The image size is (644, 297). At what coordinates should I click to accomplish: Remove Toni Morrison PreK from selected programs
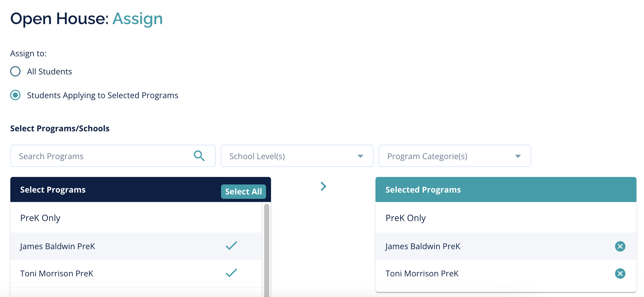coord(620,274)
